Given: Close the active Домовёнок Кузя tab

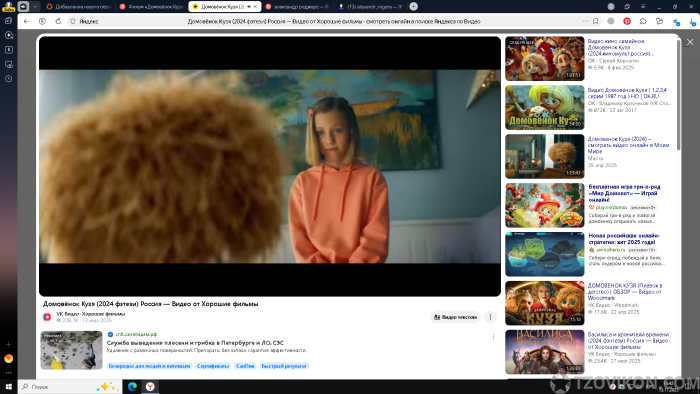Looking at the screenshot, I should [255, 7].
